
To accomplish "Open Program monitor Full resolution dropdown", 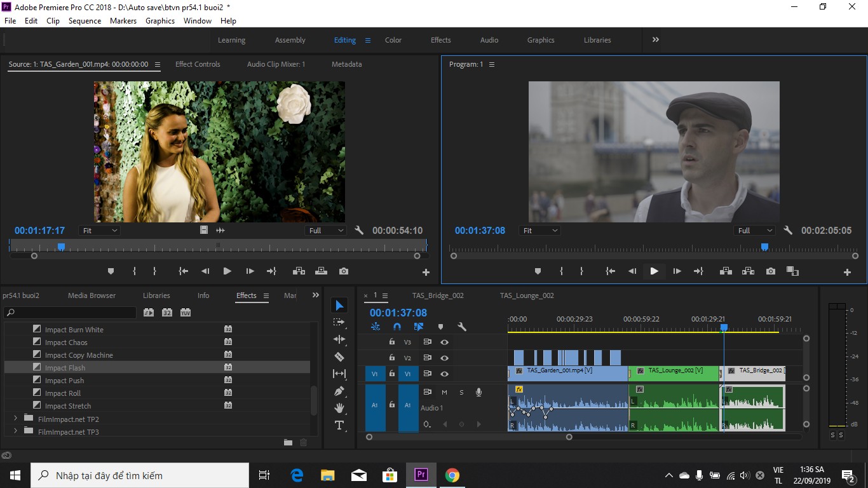I will (x=755, y=231).
